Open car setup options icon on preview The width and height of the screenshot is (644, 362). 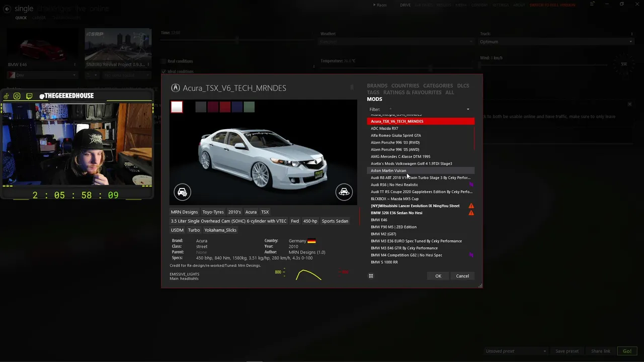pos(182,192)
